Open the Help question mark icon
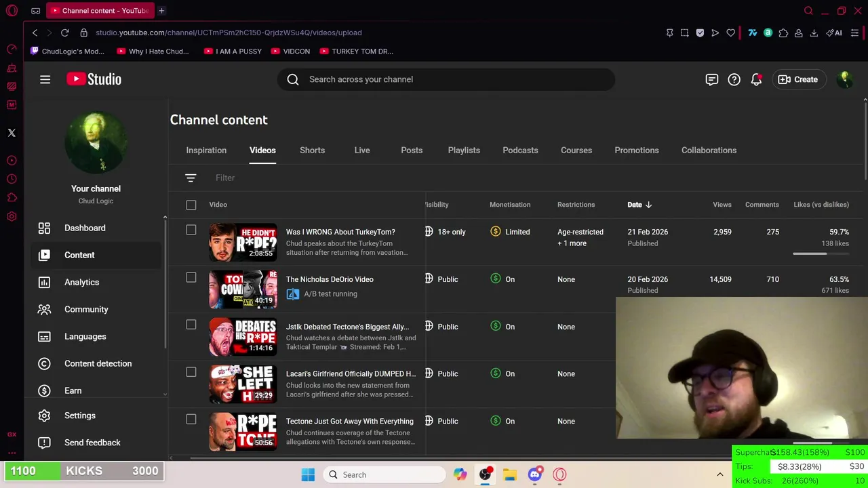Screen dimensions: 868x488 pyautogui.click(x=734, y=79)
